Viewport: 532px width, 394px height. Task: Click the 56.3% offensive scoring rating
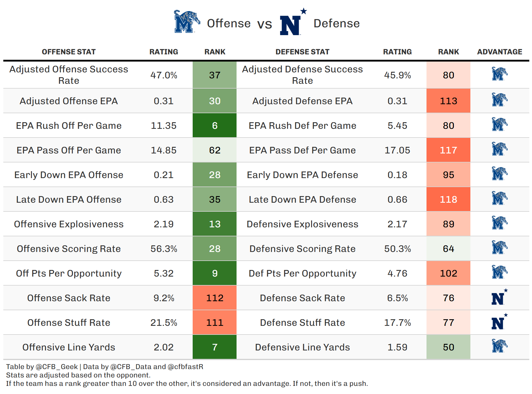[x=164, y=249]
